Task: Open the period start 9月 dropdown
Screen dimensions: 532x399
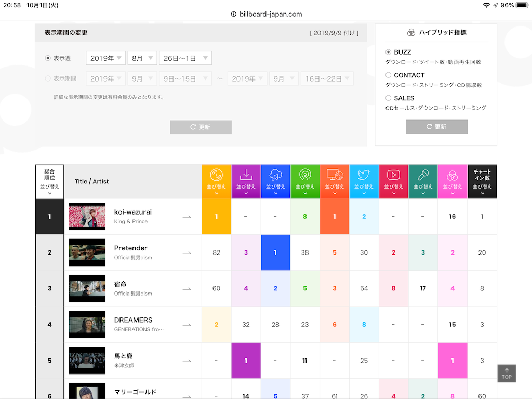Action: coord(142,78)
